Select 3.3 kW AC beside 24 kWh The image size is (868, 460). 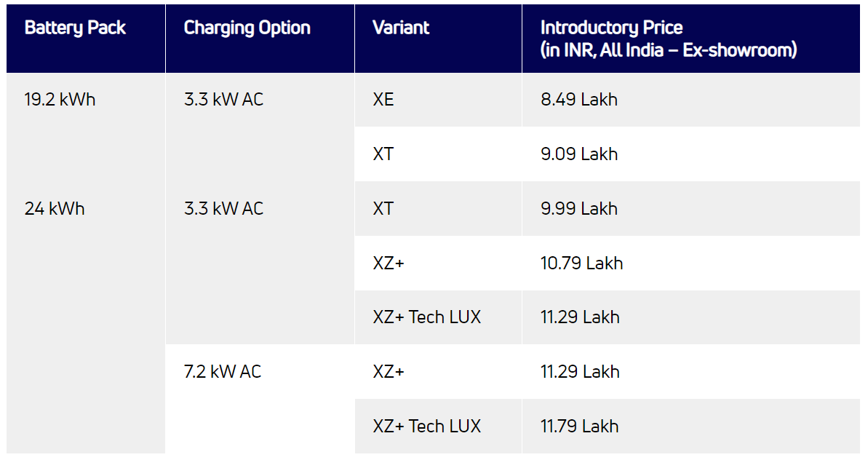point(223,209)
